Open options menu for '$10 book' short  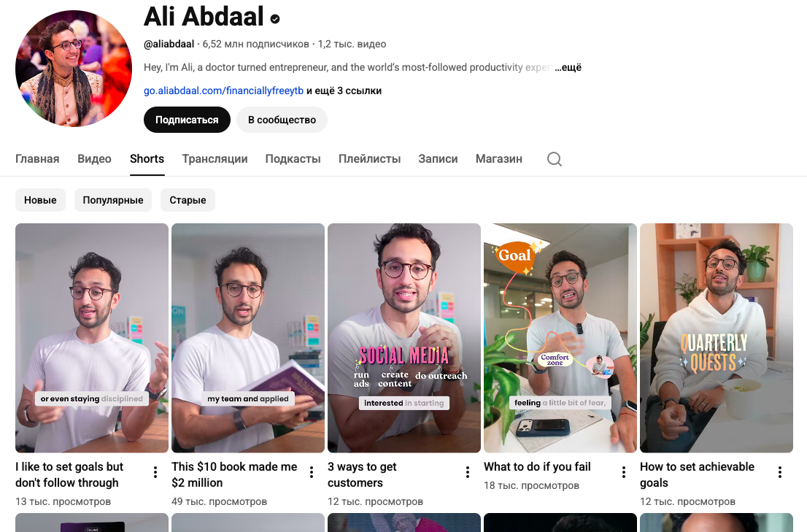coord(312,472)
